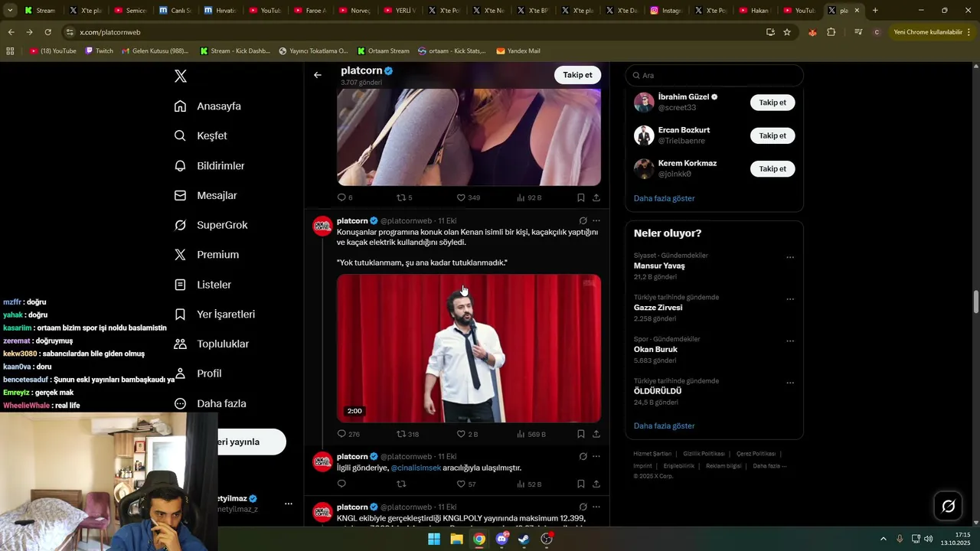This screenshot has width=980, height=551.
Task: Follow Kerem Korkmaz with Takip et
Action: point(773,168)
